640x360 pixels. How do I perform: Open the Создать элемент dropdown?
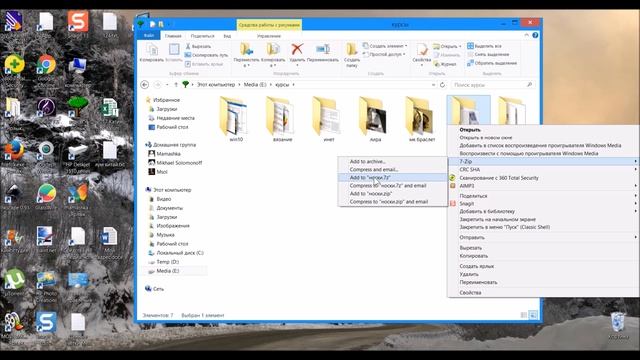(x=385, y=46)
